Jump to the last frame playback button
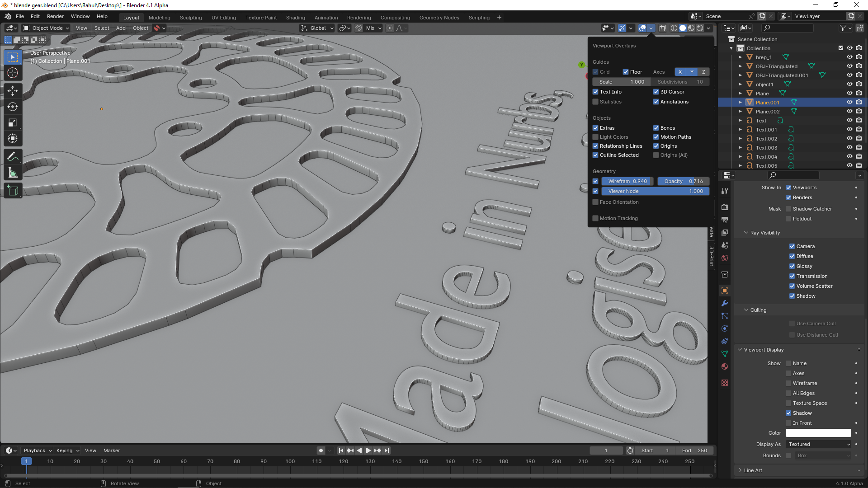 click(387, 450)
